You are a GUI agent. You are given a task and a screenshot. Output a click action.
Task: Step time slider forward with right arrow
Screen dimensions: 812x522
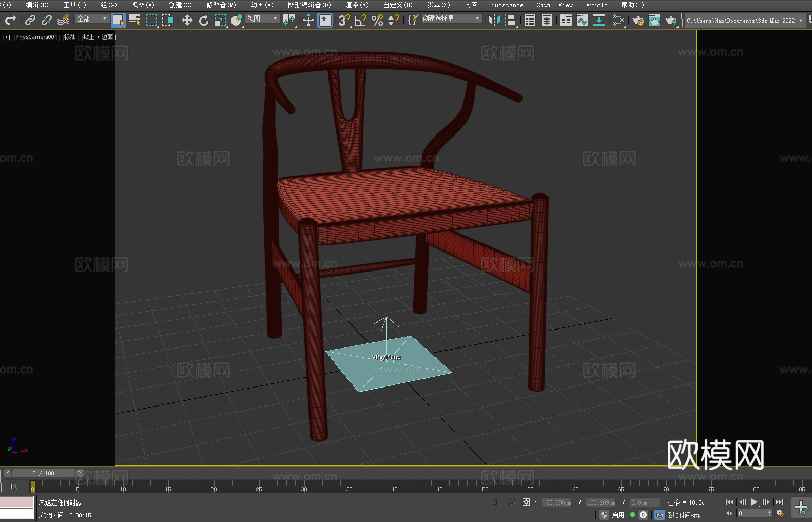tap(80, 473)
